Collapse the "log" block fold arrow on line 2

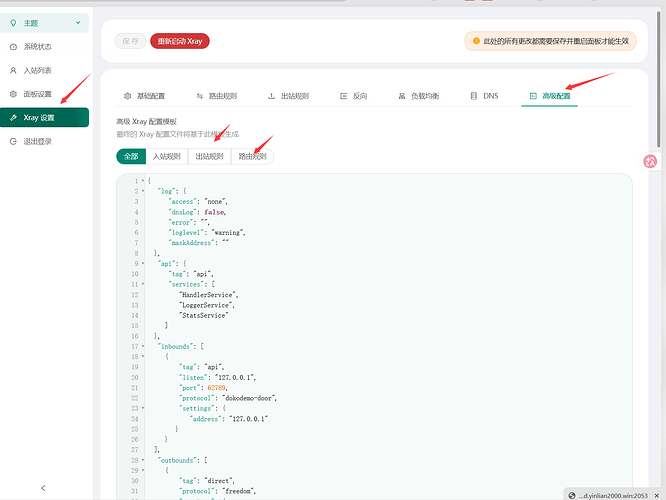(x=143, y=191)
